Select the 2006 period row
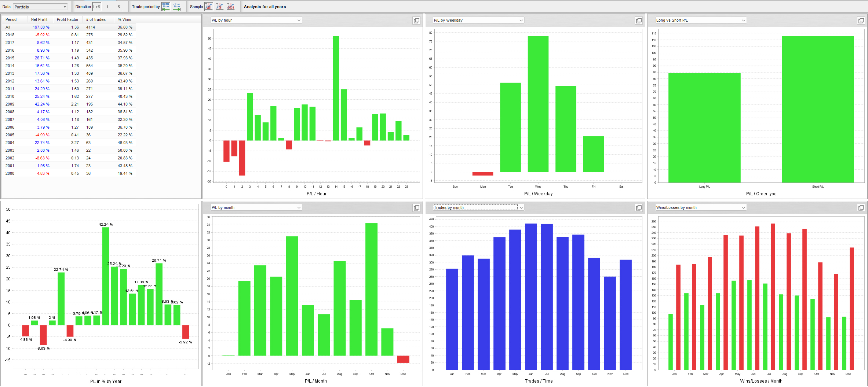 click(69, 127)
